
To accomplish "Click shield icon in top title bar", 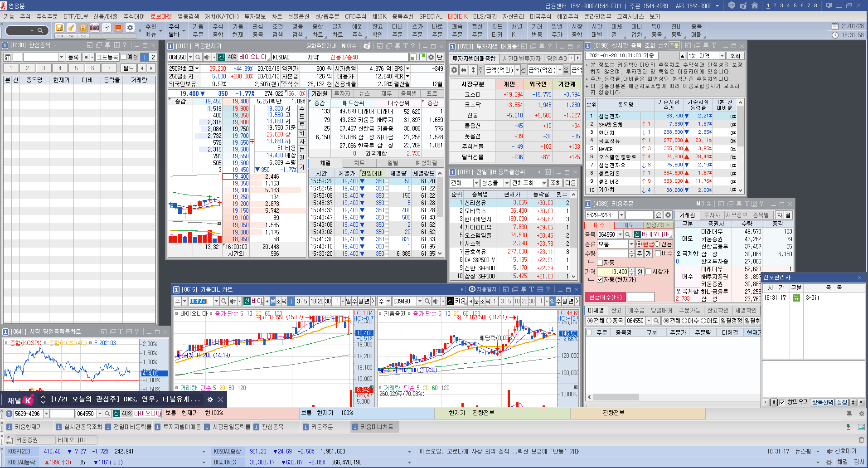I will [732, 6].
